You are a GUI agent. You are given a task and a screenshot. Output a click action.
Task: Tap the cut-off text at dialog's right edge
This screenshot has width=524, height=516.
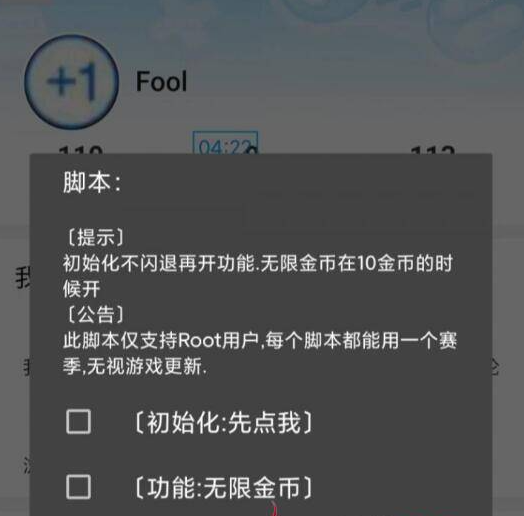pyautogui.click(x=496, y=367)
